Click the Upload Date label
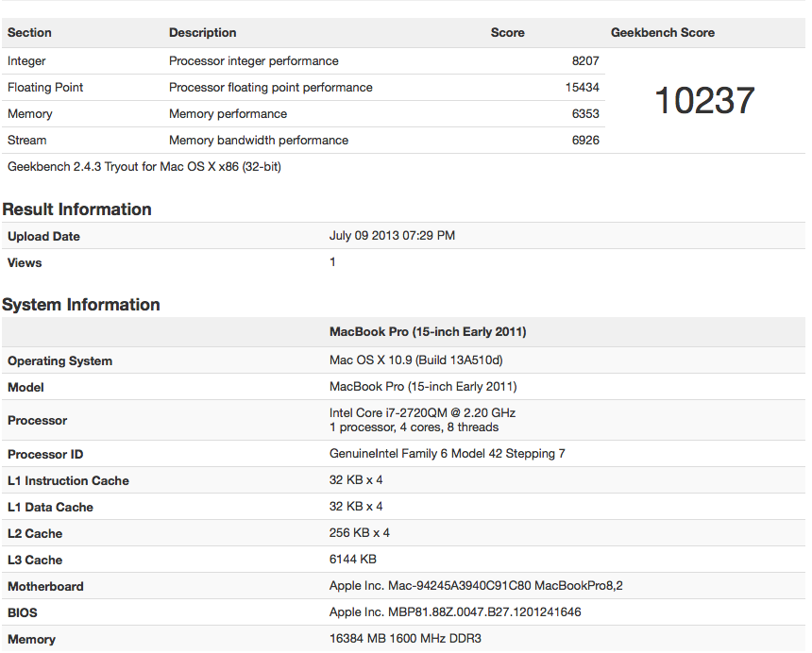This screenshot has width=812, height=653. 43,237
